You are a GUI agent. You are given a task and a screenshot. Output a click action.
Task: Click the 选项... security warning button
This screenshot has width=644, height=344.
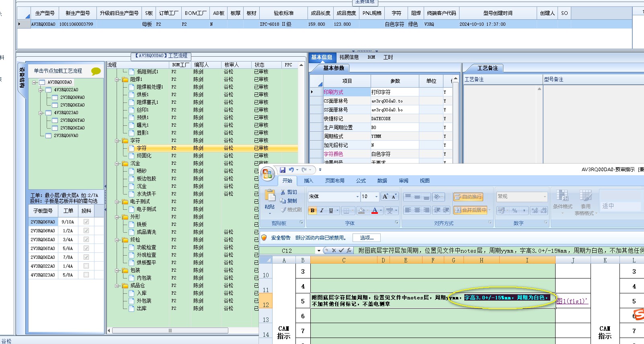[x=367, y=238]
